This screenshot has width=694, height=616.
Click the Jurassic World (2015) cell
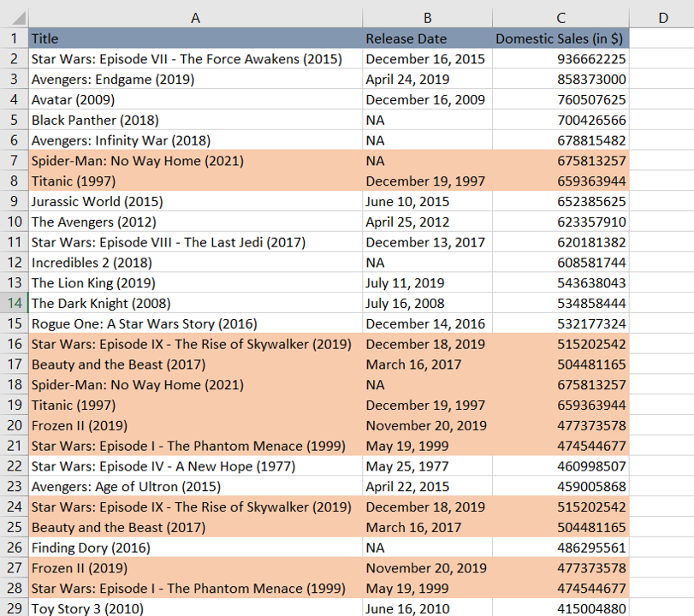(x=195, y=202)
